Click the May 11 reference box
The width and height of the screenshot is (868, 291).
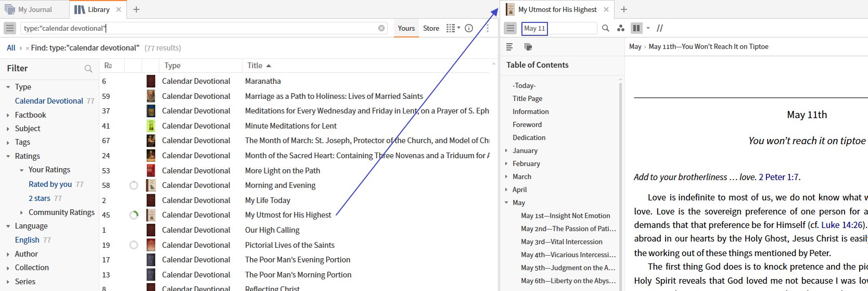[x=534, y=28]
